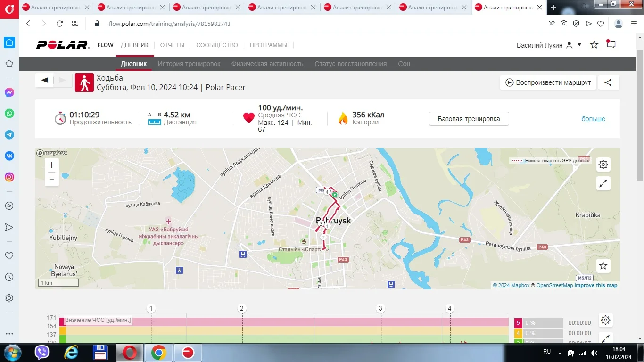This screenshot has height=362, width=644.
Task: Open the Opera main menu logo
Action: click(9, 10)
